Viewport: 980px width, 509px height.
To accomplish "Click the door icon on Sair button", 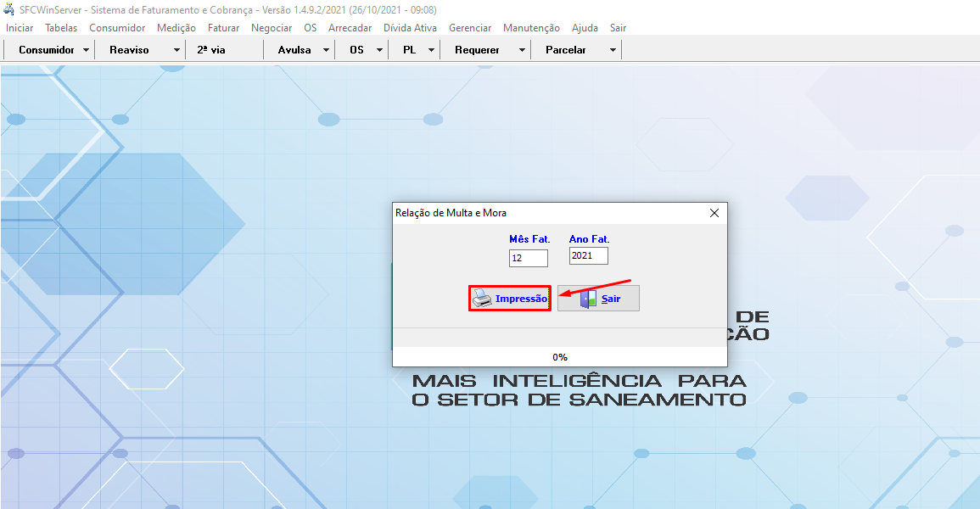I will [x=588, y=299].
